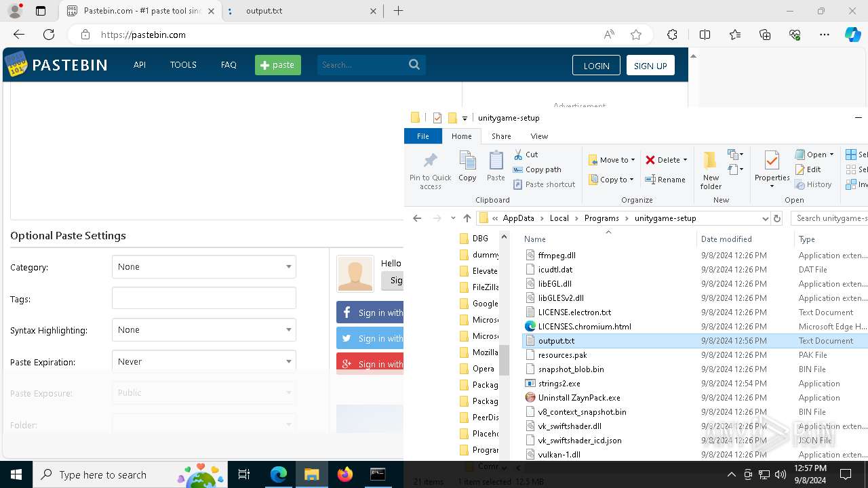The image size is (868, 488).
Task: Open Edge read aloud icon
Action: 609,35
